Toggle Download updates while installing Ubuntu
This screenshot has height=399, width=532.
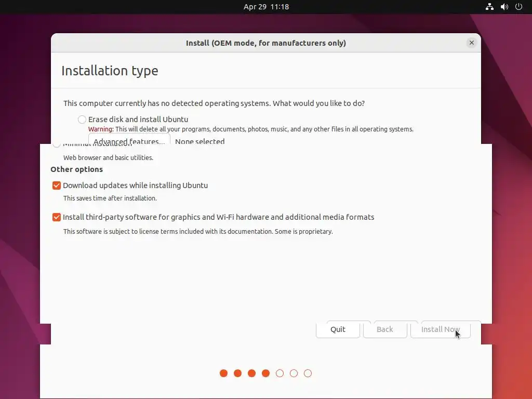click(56, 185)
